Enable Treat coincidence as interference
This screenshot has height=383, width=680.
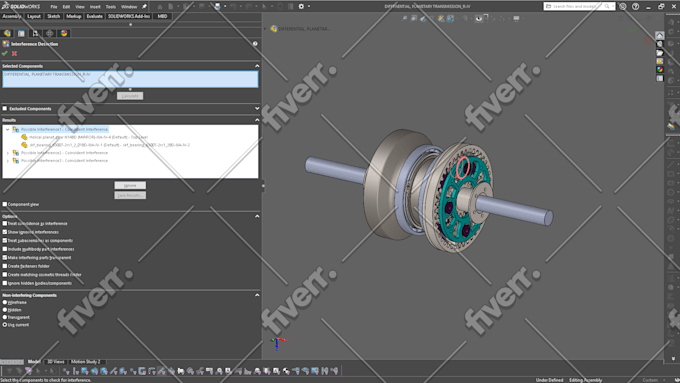pos(5,223)
